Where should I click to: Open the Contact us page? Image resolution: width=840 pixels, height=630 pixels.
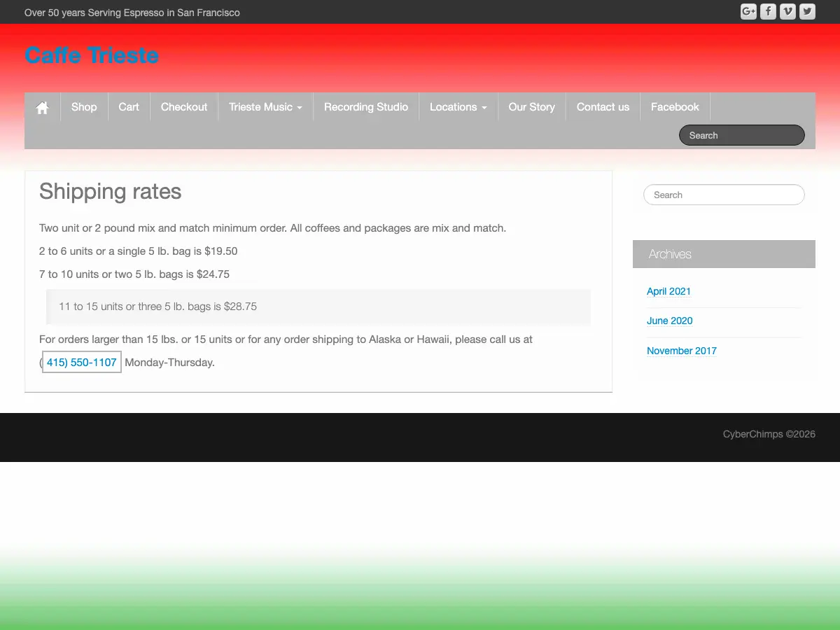[603, 107]
